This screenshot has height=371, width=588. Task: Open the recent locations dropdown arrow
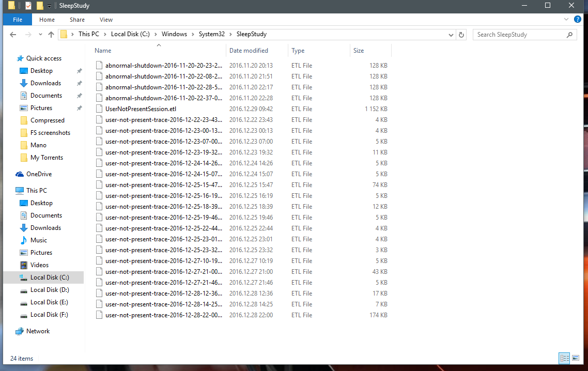tap(40, 35)
